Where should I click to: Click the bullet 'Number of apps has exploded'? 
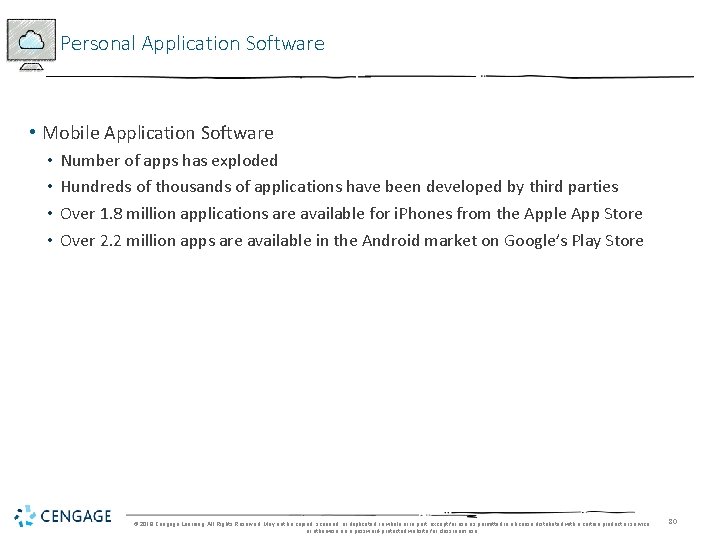pos(169,161)
